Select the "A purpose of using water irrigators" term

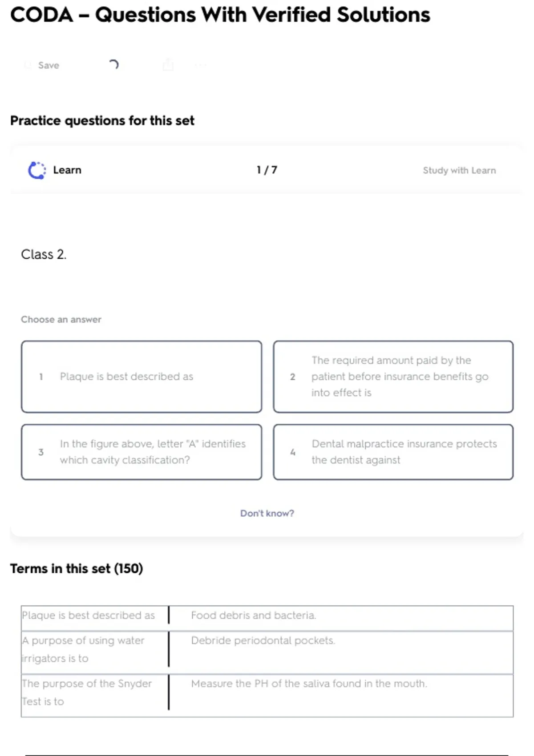pyautogui.click(x=83, y=649)
